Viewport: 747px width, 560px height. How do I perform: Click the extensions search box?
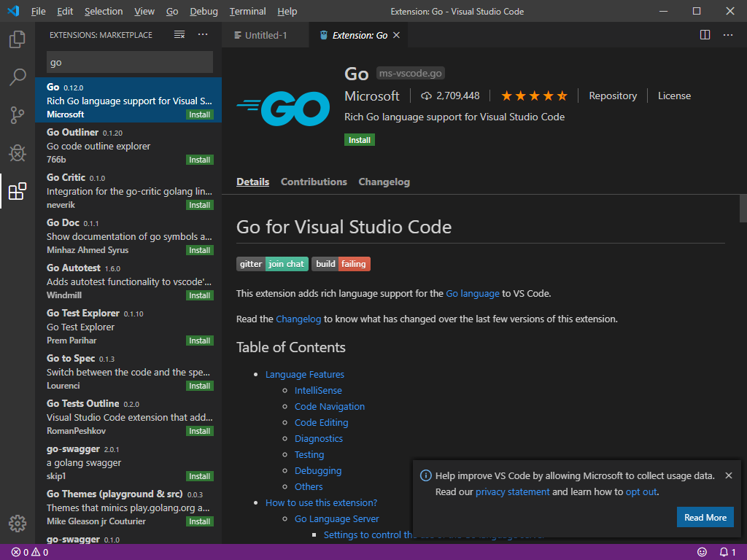[x=130, y=63]
